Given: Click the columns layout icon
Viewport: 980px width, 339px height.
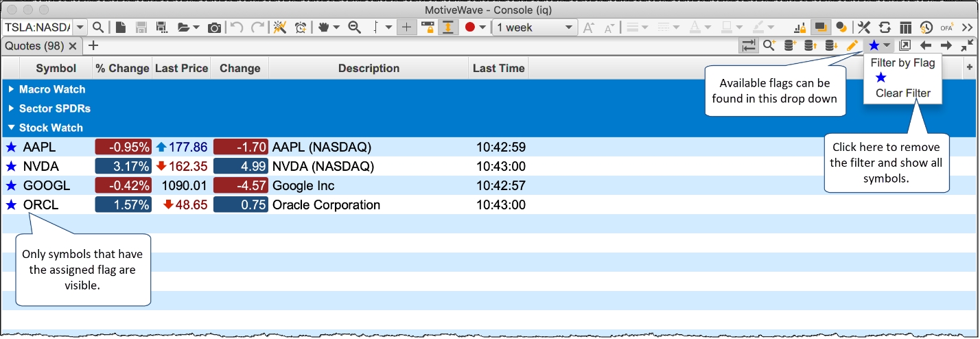Looking at the screenshot, I should point(905,27).
